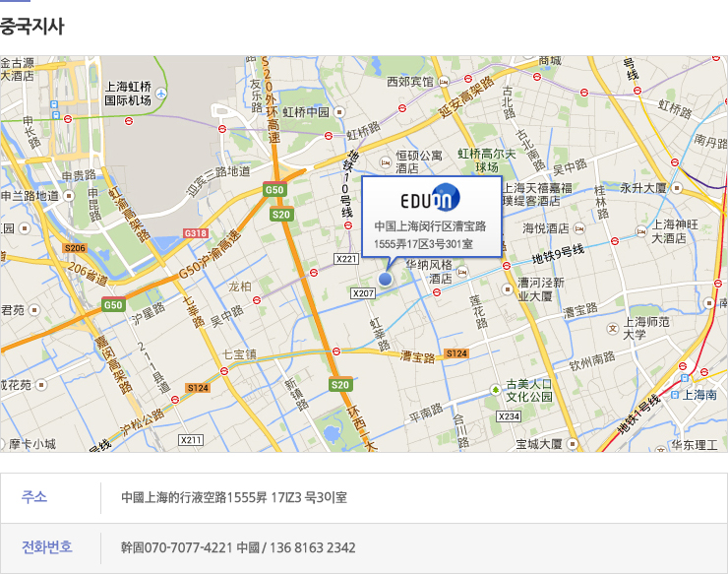The height and width of the screenshot is (574, 728).
Task: Click the place dot next to 君苑
Action: (x=34, y=310)
